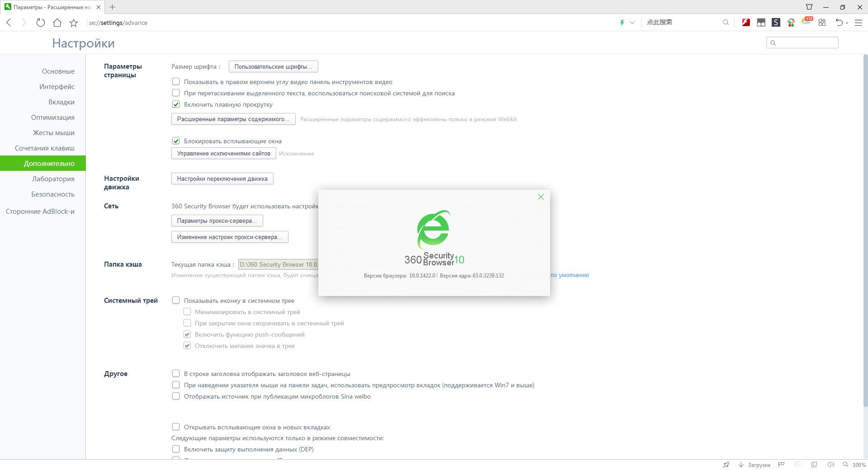Viewport: 868px width, 470px height.
Task: Click the magnifier in the toolbar search box
Action: click(726, 23)
